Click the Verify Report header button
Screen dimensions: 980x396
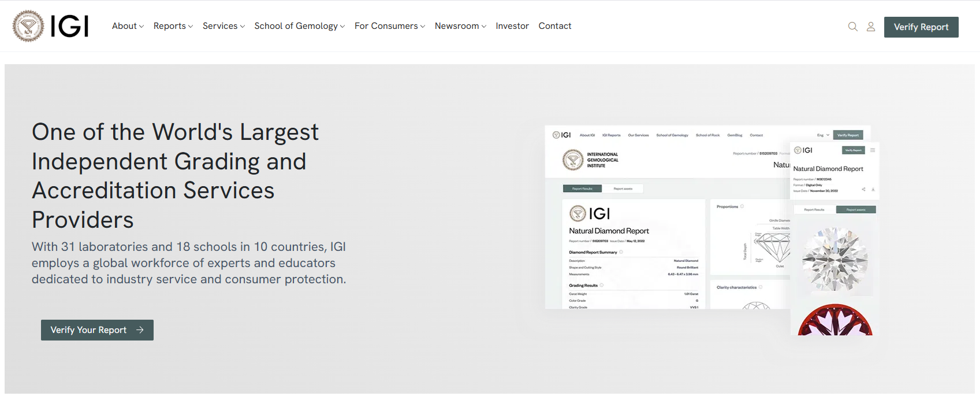pos(921,27)
